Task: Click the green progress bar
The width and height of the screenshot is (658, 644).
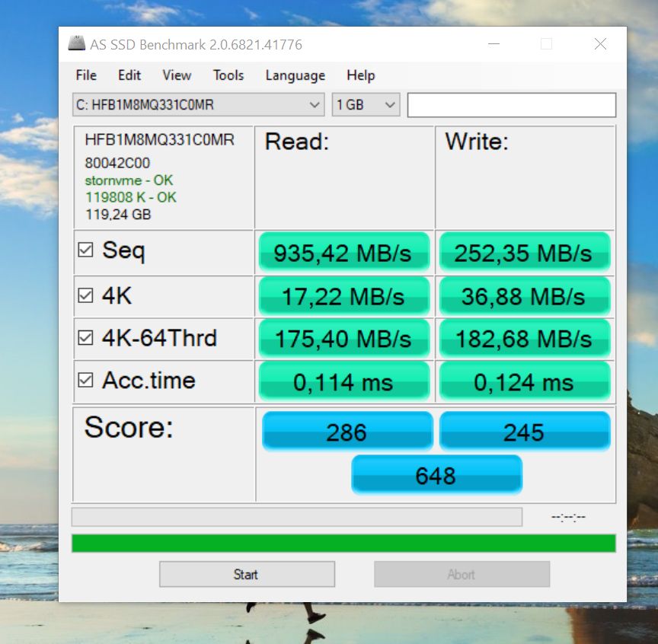Action: pos(343,543)
